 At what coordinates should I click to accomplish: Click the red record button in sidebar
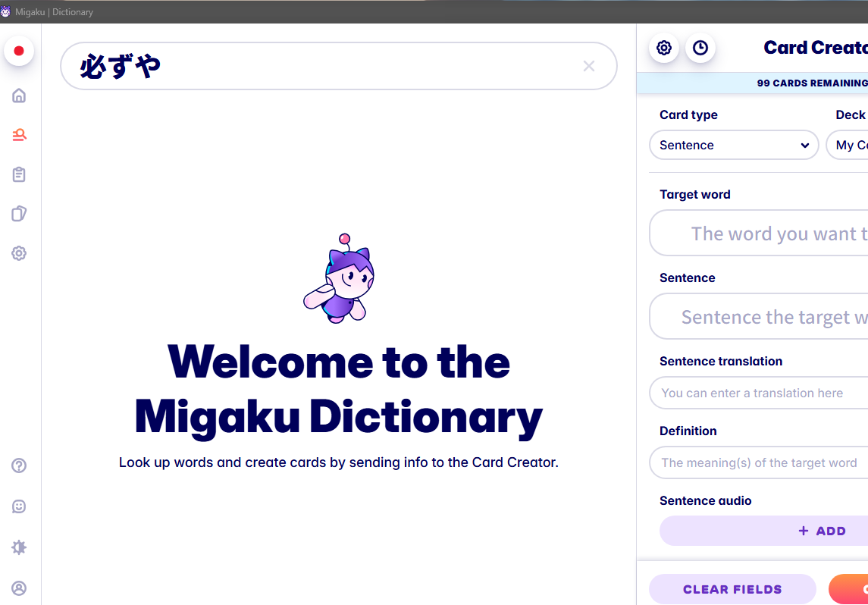(x=19, y=51)
